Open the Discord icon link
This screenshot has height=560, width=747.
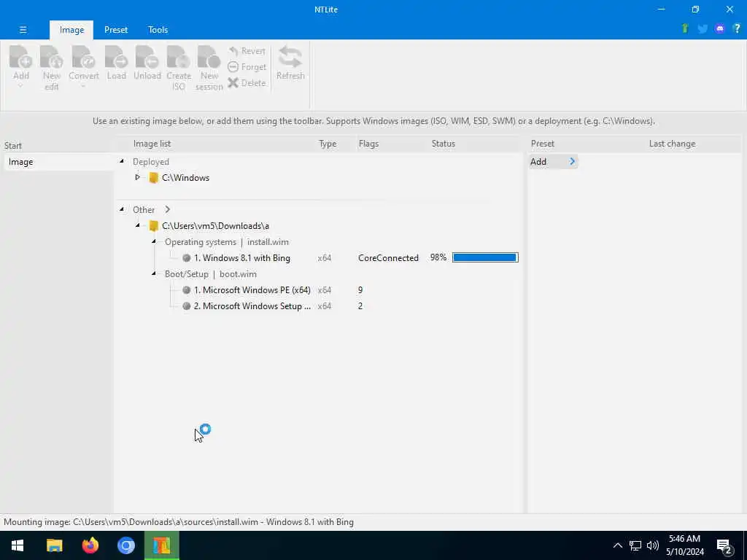tap(720, 28)
